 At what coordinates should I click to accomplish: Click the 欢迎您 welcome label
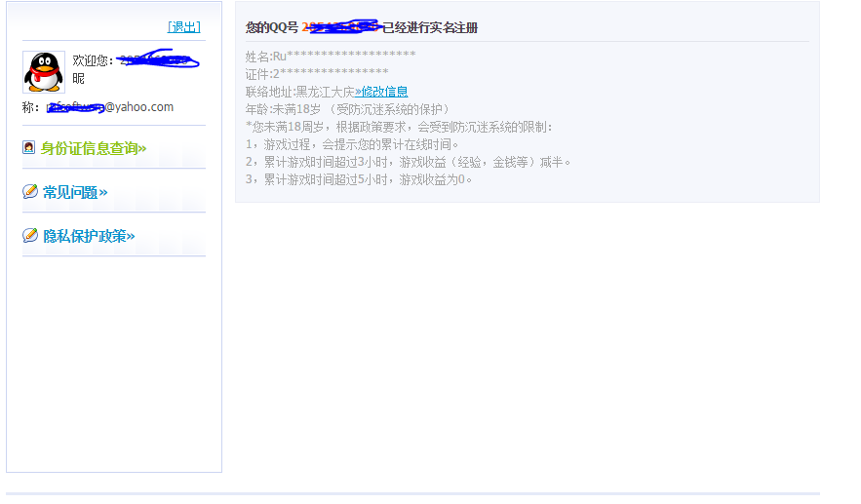[x=93, y=60]
